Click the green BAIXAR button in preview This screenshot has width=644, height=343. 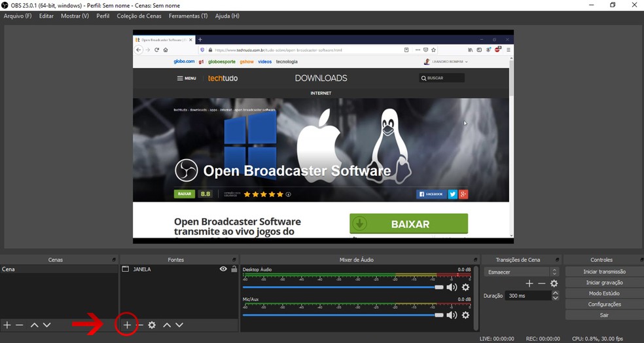pos(408,224)
